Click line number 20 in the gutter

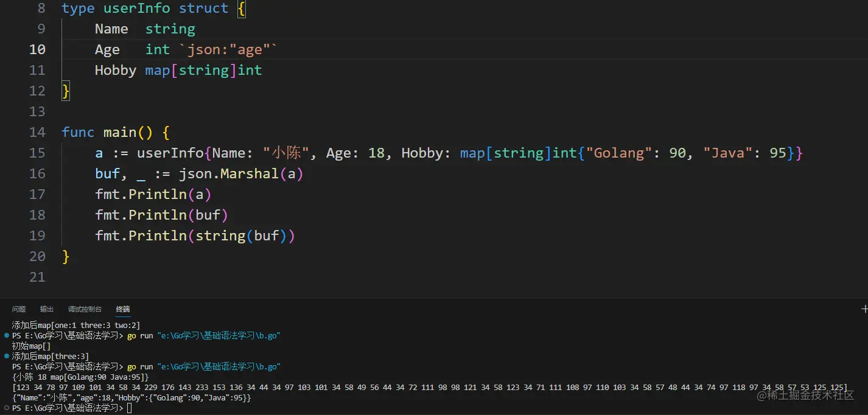point(37,256)
